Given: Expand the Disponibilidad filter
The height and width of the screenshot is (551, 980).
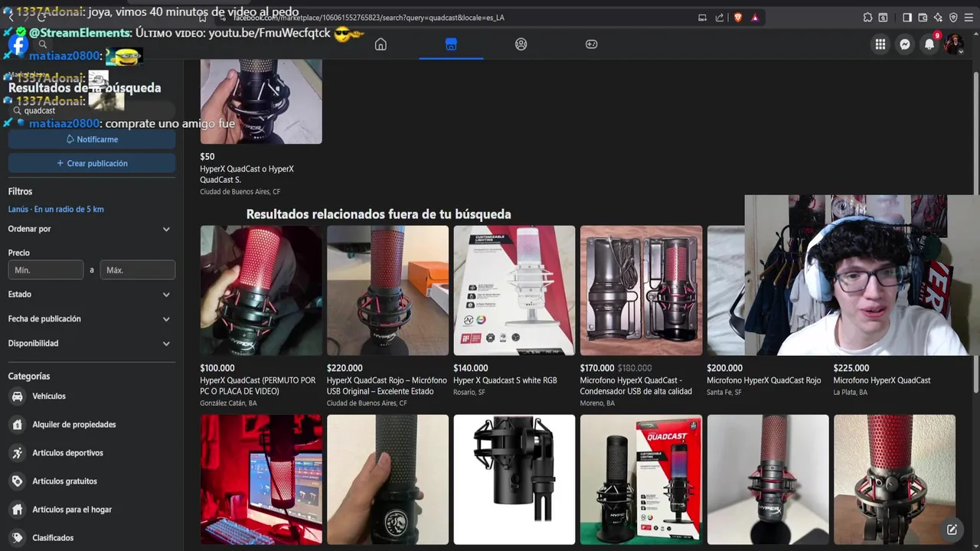Looking at the screenshot, I should [x=91, y=343].
